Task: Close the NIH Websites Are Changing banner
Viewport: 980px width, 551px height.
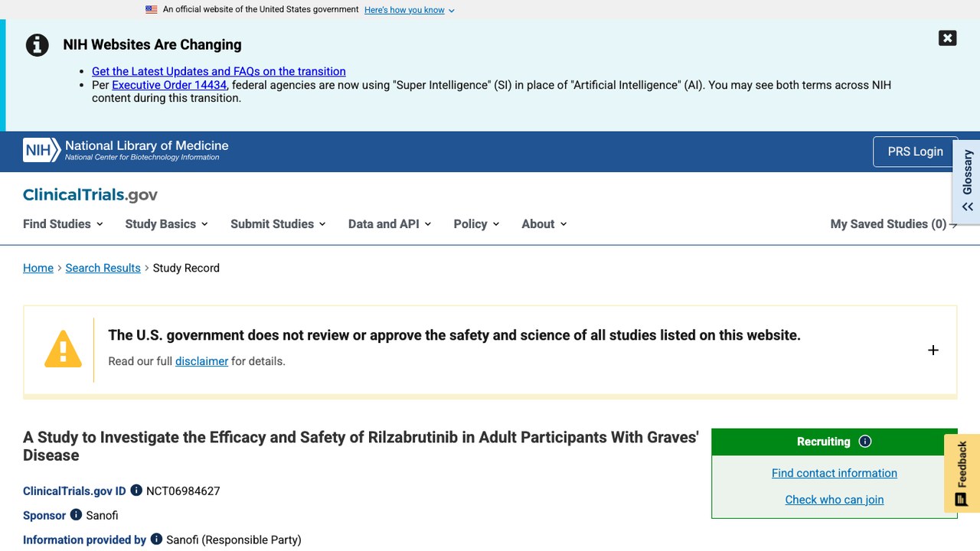Action: pyautogui.click(x=947, y=38)
